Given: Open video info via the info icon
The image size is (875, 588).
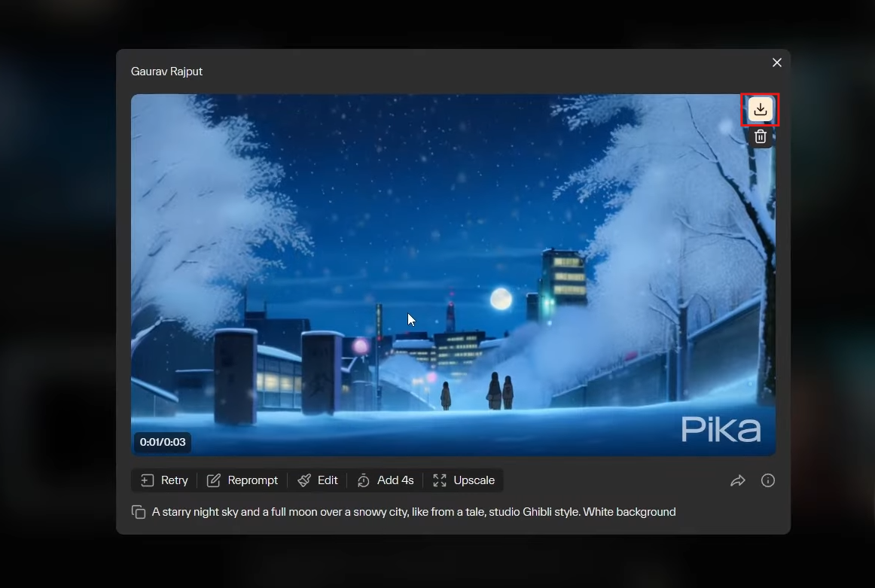Looking at the screenshot, I should click(768, 480).
